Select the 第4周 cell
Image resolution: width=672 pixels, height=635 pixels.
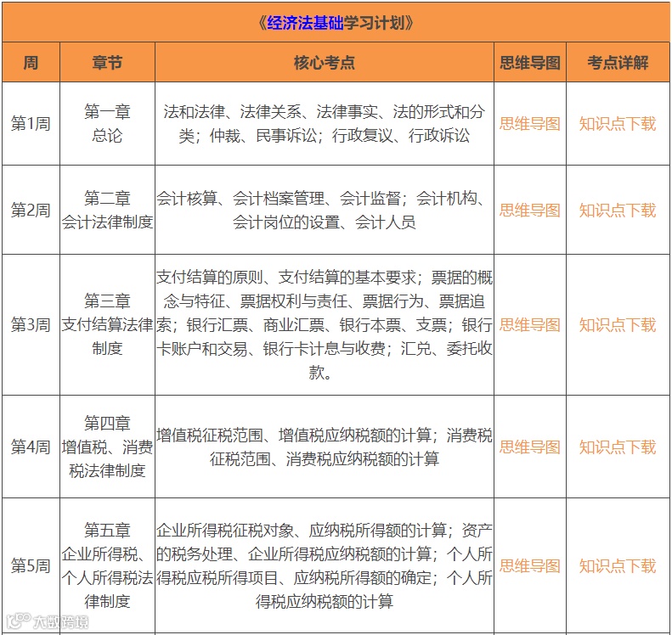(31, 447)
